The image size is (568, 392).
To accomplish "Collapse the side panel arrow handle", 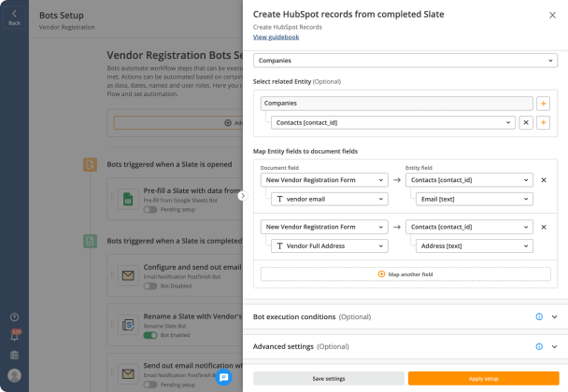I will coord(243,196).
